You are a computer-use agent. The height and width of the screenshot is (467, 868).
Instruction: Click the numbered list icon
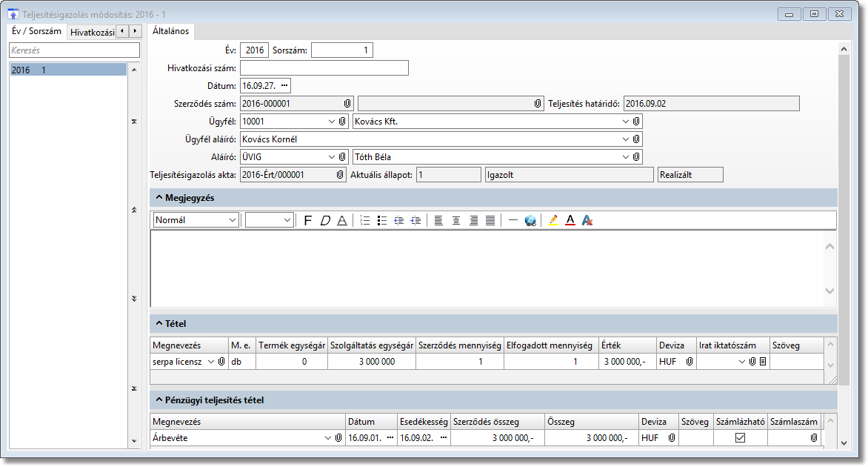[x=364, y=221]
